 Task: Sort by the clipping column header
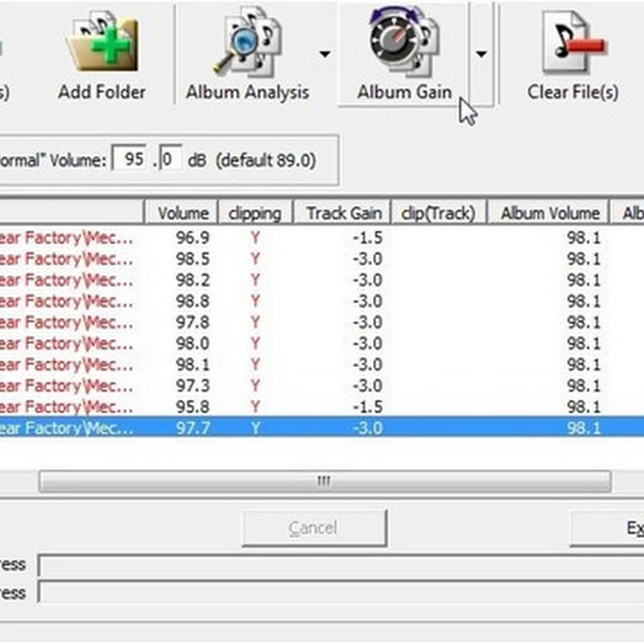click(255, 213)
